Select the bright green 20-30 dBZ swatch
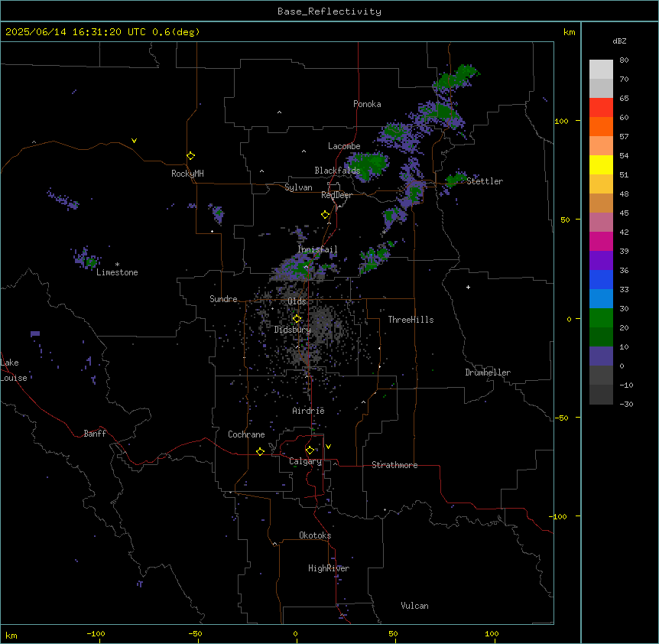Image resolution: width=659 pixels, height=644 pixels. (601, 318)
